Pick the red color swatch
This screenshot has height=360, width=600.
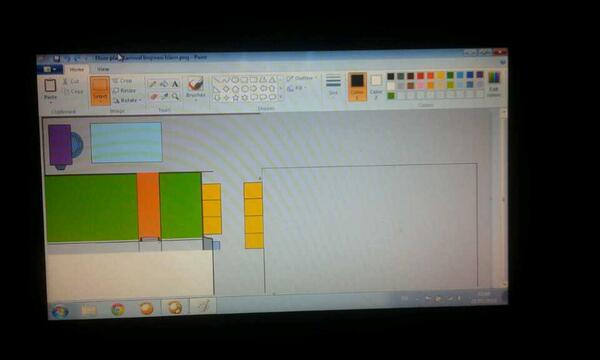[x=420, y=76]
